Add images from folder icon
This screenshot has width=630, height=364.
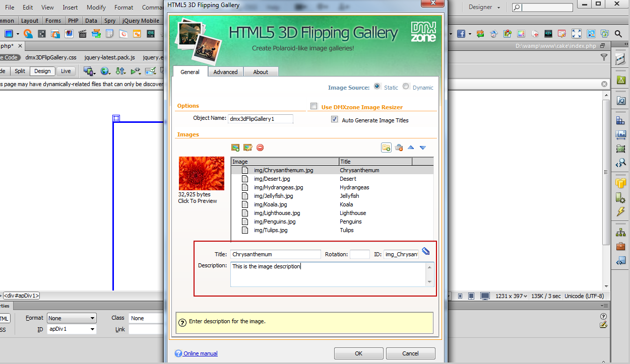(x=386, y=148)
